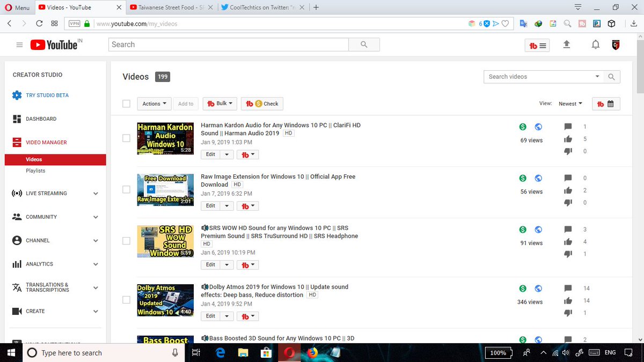Open Edit dropdown arrow for Harman Kardon video

[x=227, y=154]
